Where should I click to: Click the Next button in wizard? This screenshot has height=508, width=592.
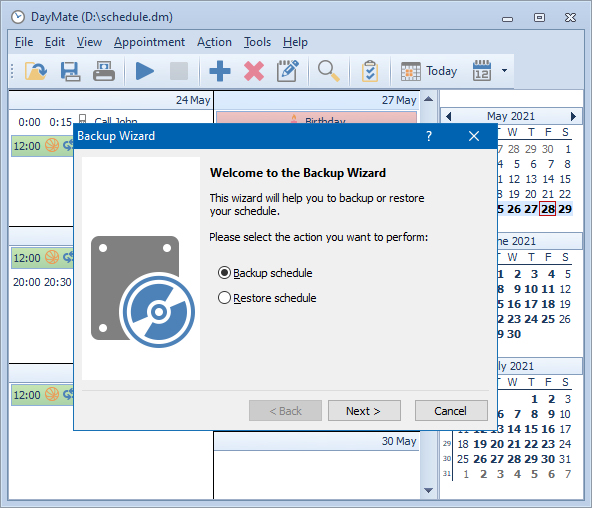[364, 411]
